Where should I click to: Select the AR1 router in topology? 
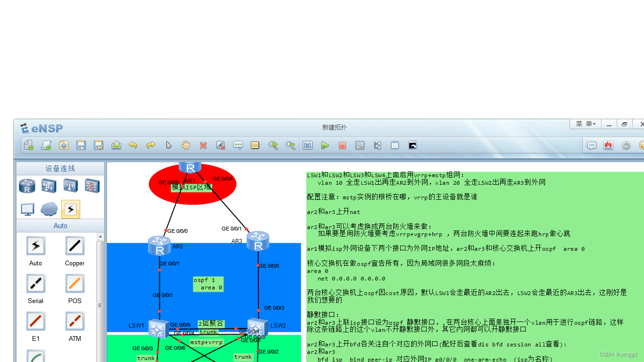tap(190, 167)
